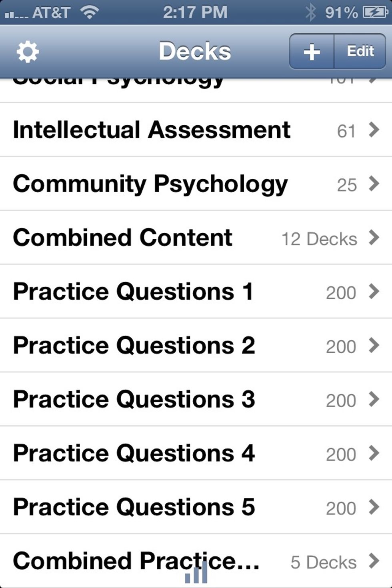
Task: Tap the 2:17 PM clock display
Action: point(195,12)
